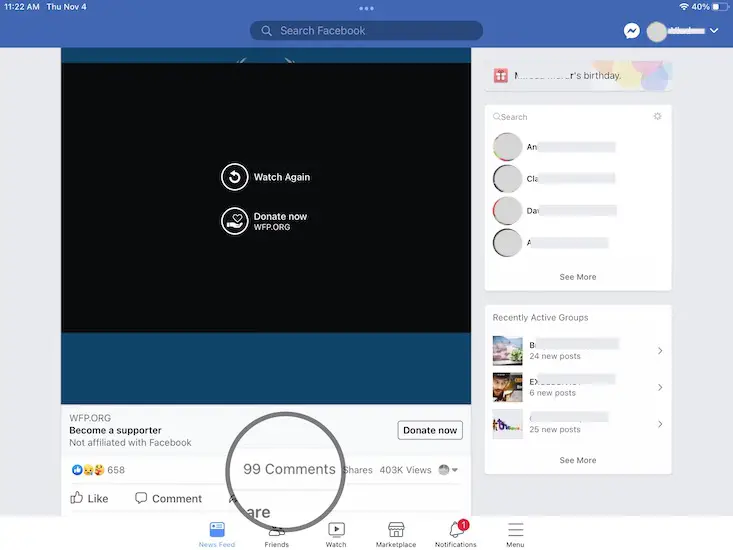Open first group with 24 new posts
This screenshot has width=733, height=550.
(577, 350)
